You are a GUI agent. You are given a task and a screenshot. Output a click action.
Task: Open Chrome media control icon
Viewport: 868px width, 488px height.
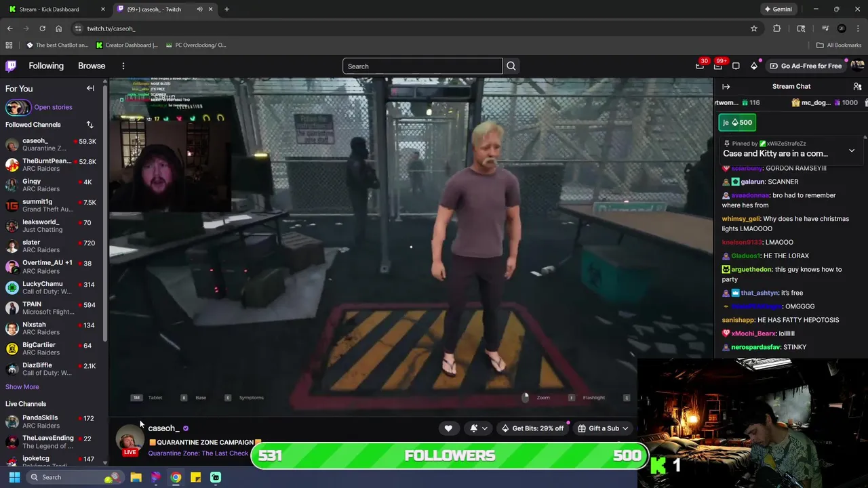coord(825,28)
